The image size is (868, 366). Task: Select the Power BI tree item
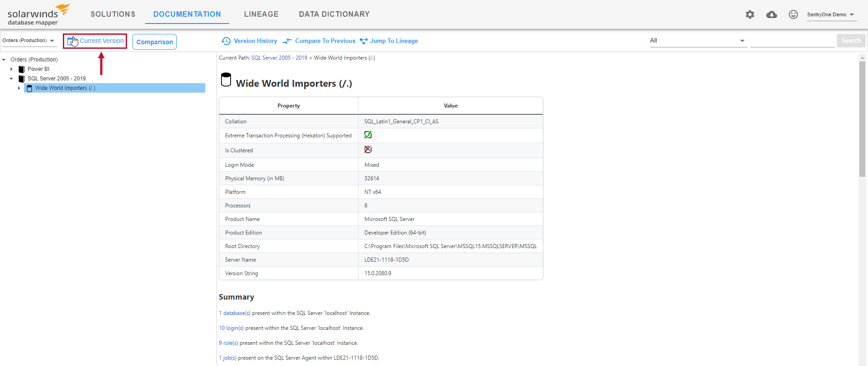38,69
